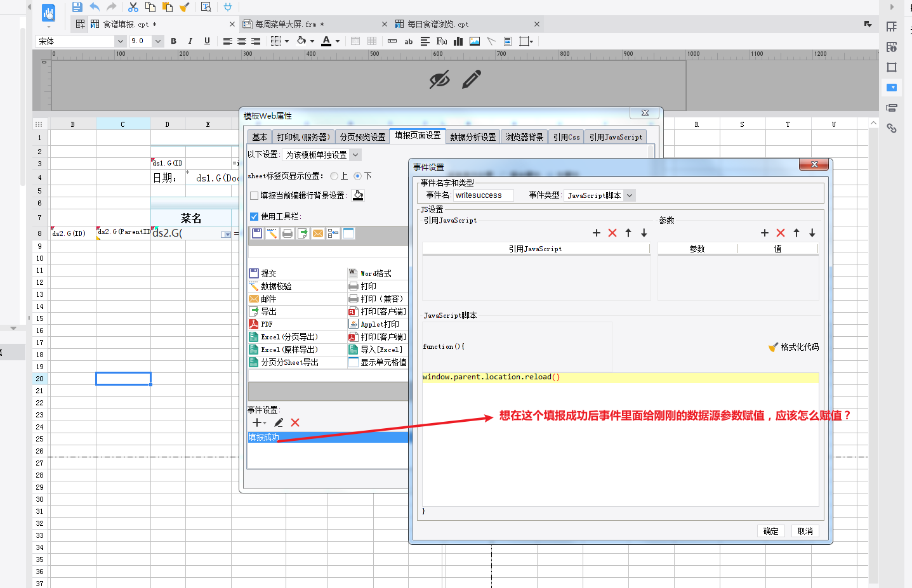Move referenced JavaScript up
The height and width of the screenshot is (588, 912).
(628, 233)
